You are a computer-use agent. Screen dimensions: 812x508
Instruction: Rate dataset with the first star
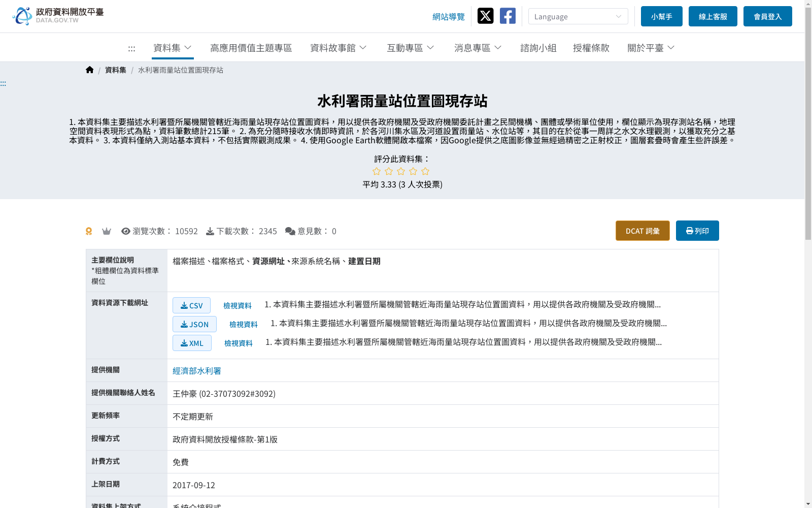click(x=377, y=171)
